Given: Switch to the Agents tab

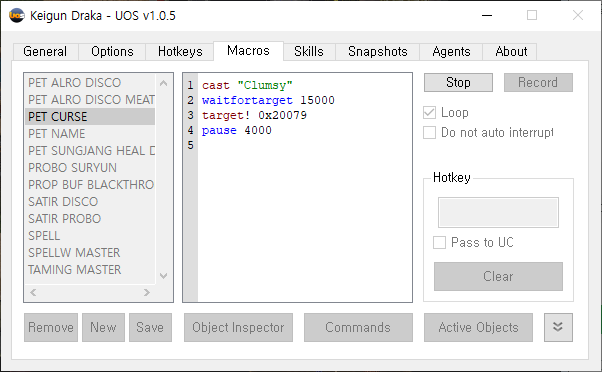Looking at the screenshot, I should [x=451, y=51].
